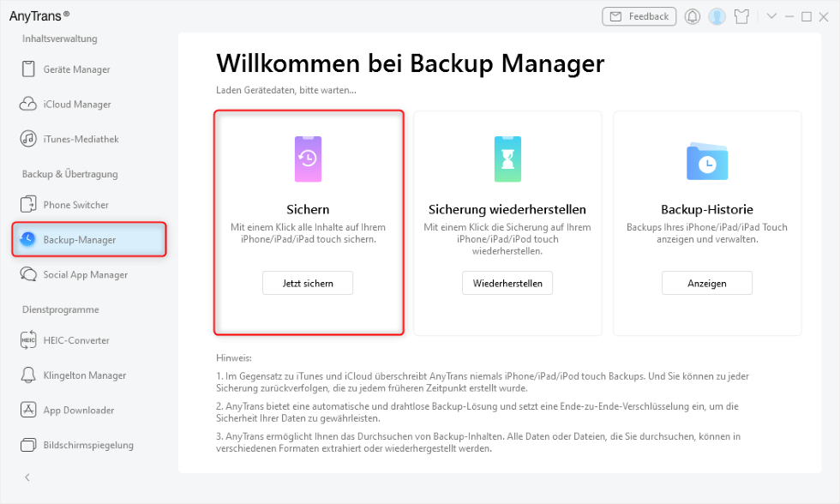Collapse the sidebar with the arrow
The image size is (840, 504).
[27, 477]
